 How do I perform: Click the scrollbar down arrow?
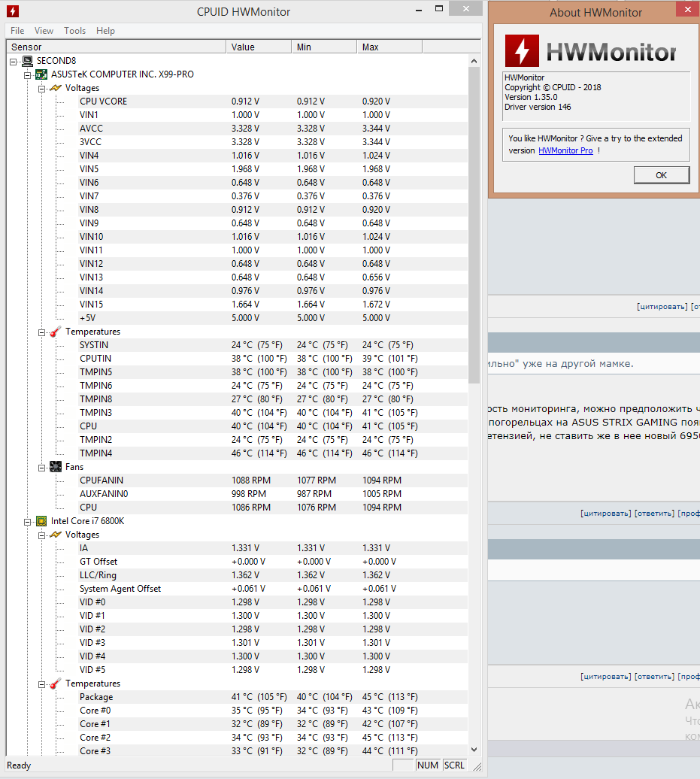[474, 750]
